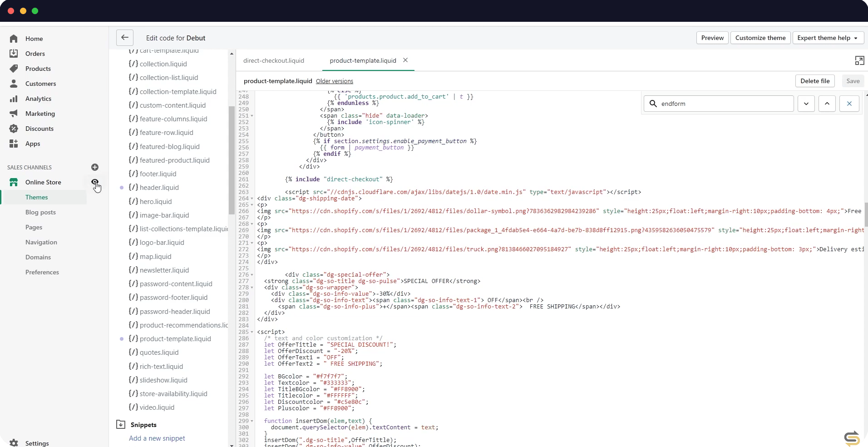Fold code at line 265
Viewport: 868px width, 447px height.
click(x=252, y=205)
